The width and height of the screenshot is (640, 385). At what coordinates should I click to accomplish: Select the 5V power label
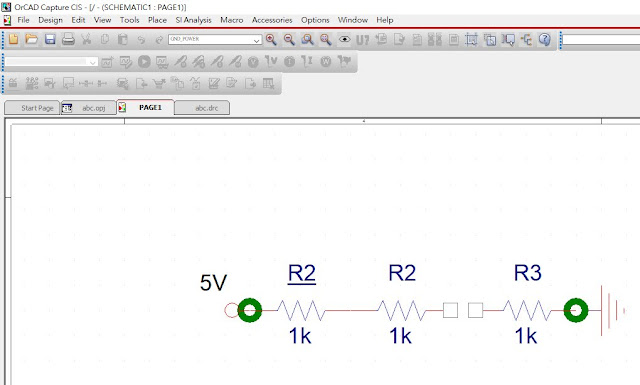[x=213, y=283]
